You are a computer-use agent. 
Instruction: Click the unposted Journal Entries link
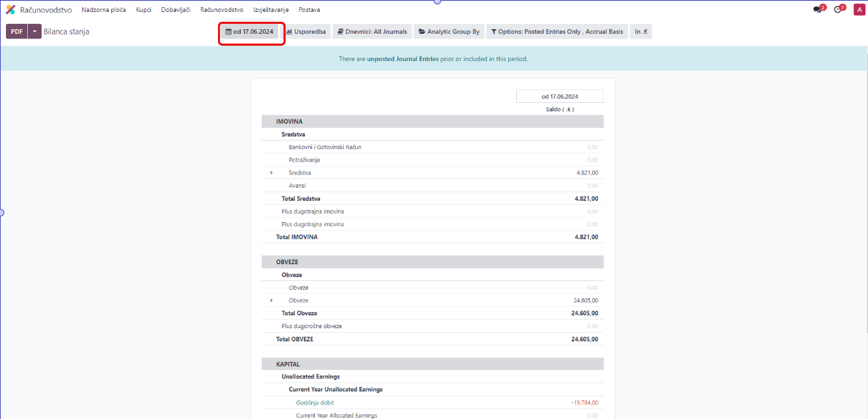[x=402, y=59]
